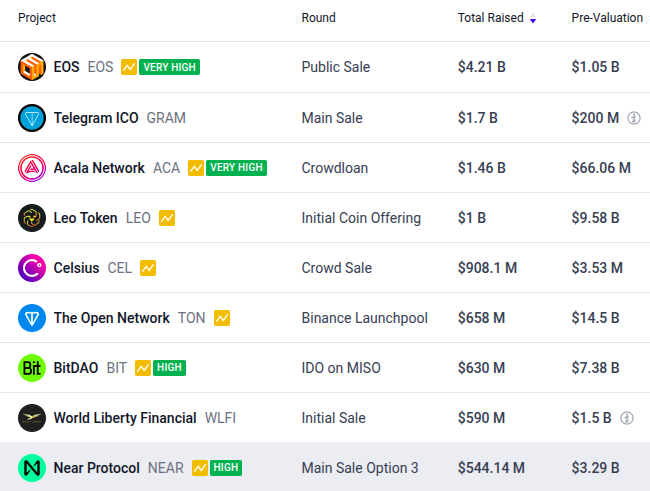Click the yellow chart icon beside CEL
Viewport: 650px width, 491px height.
point(148,268)
